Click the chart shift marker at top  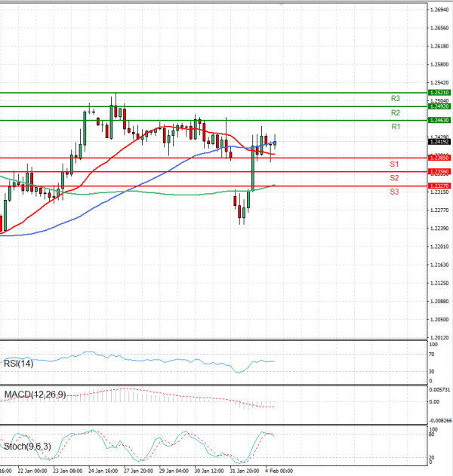282,5
